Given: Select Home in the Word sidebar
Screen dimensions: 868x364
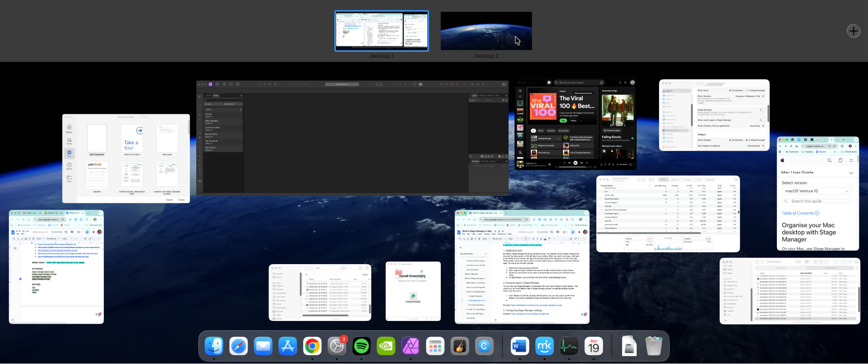Looking at the screenshot, I should pos(69,141).
